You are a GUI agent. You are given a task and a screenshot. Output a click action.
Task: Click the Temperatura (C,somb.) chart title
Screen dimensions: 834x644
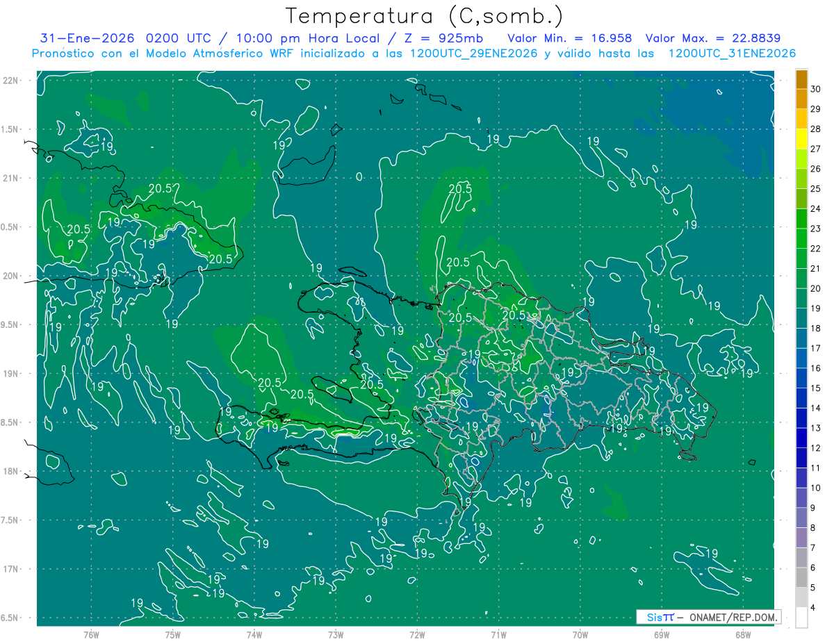(x=425, y=15)
